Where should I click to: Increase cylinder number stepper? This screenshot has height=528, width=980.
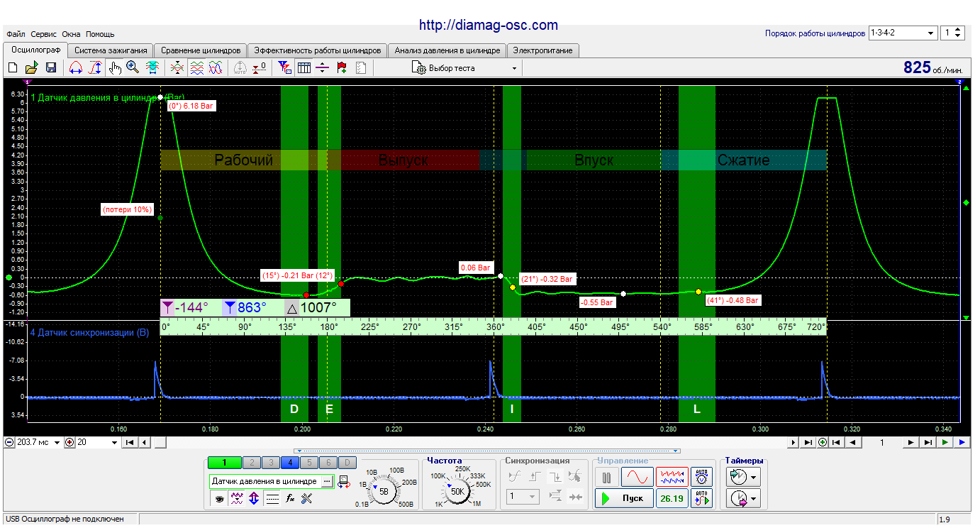959,31
